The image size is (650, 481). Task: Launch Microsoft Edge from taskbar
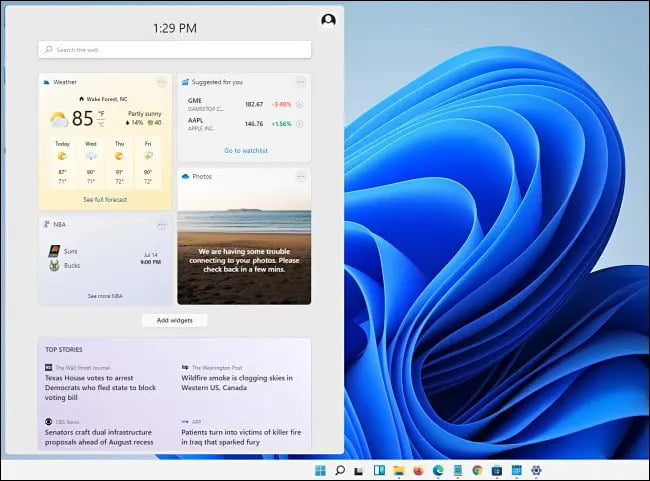(438, 470)
